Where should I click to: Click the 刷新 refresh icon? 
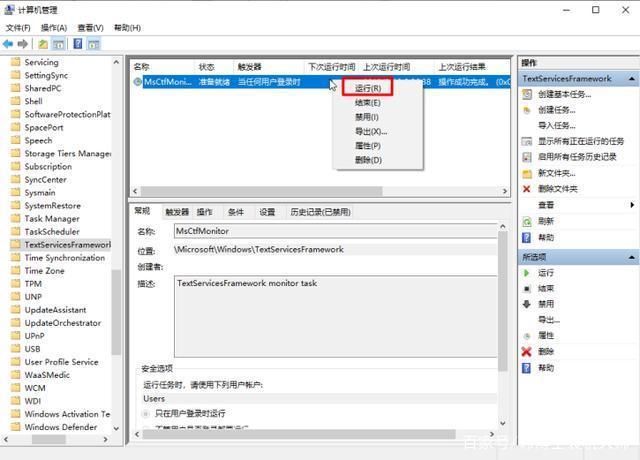(527, 221)
